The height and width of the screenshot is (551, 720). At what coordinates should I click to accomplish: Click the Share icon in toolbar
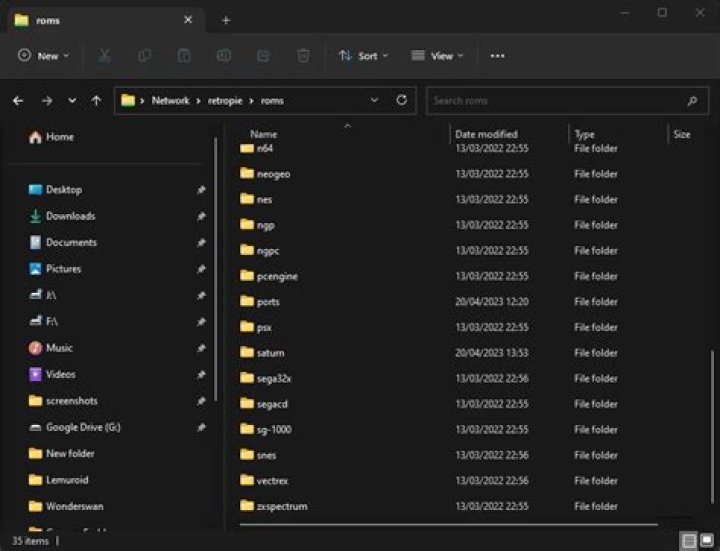click(x=263, y=56)
